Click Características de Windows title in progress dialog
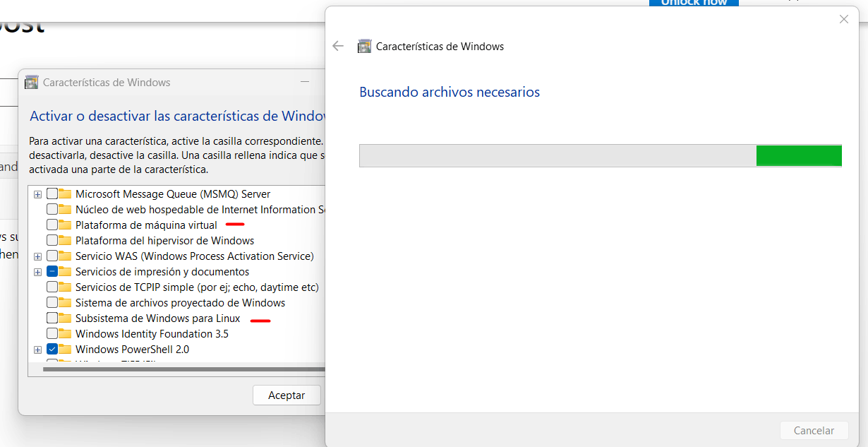Image resolution: width=868 pixels, height=447 pixels. (x=440, y=47)
